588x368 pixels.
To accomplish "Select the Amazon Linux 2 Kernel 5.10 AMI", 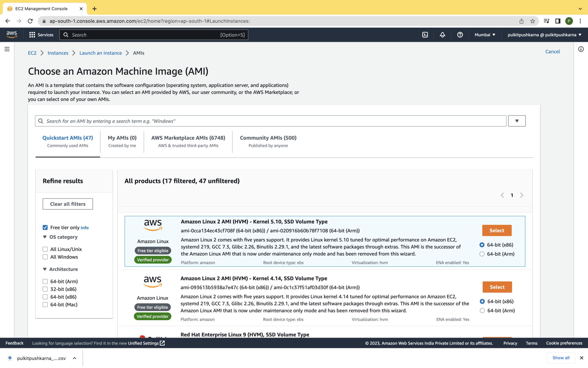I will tap(497, 230).
